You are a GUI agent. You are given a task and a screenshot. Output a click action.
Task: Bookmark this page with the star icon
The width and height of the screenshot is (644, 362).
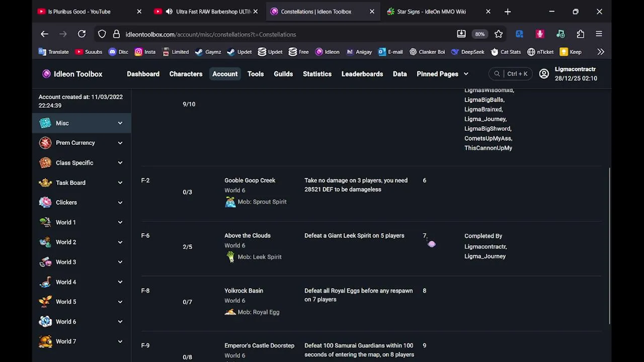click(x=499, y=34)
